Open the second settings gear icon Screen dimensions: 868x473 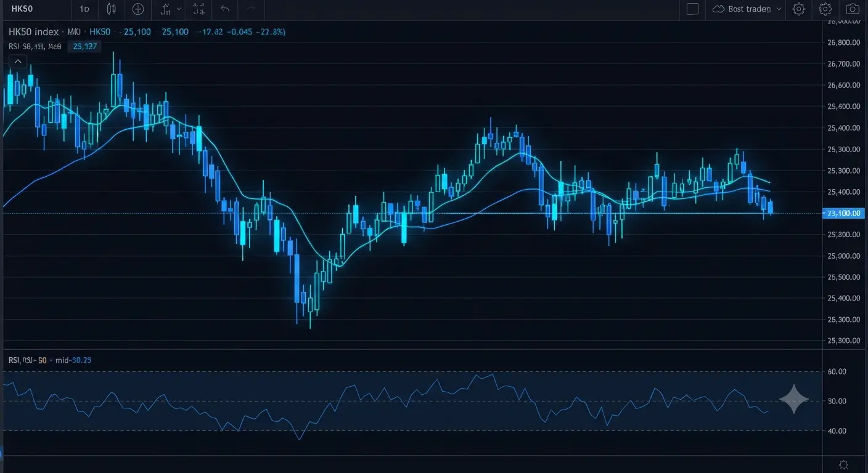[825, 9]
